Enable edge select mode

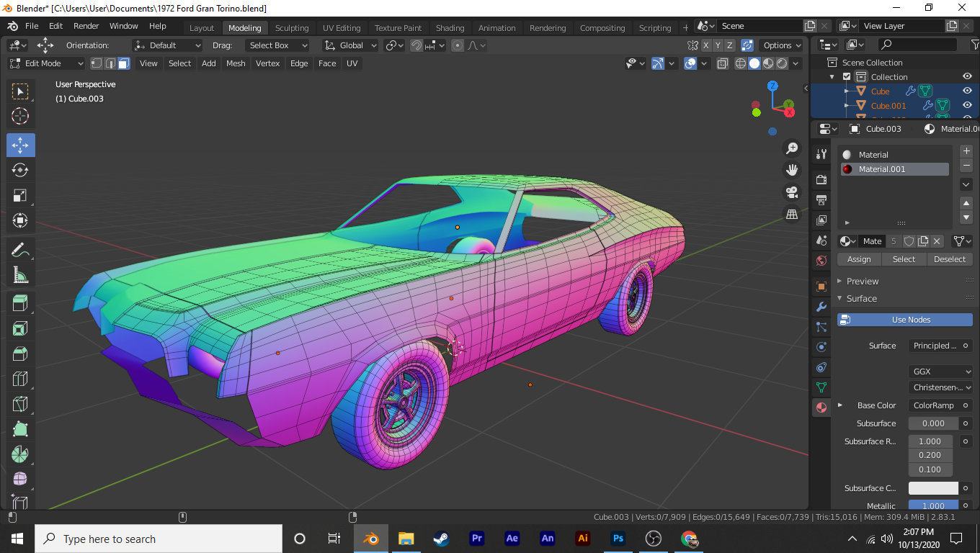tap(110, 63)
